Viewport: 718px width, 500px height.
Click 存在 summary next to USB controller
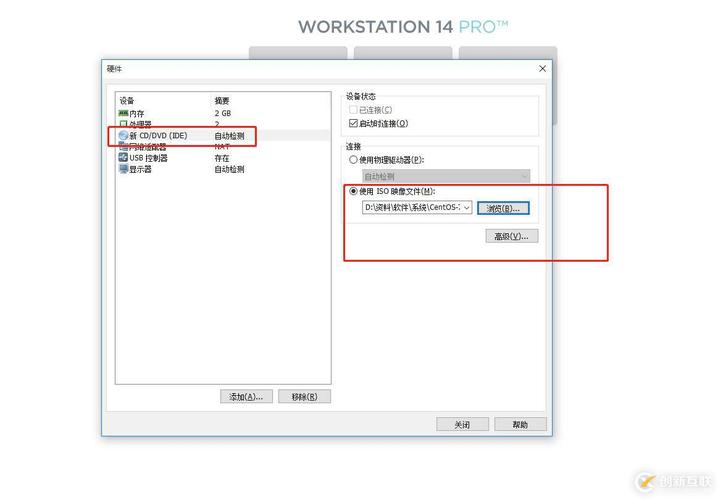pyautogui.click(x=222, y=158)
